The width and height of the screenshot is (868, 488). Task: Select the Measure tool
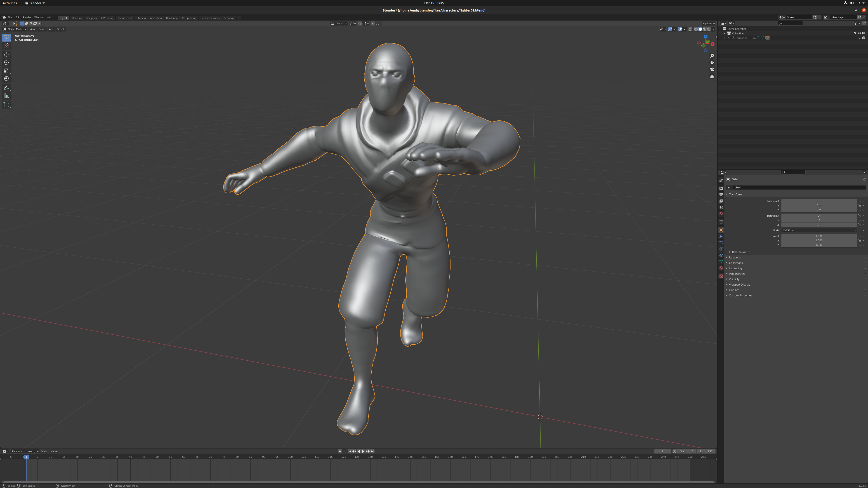[x=6, y=96]
